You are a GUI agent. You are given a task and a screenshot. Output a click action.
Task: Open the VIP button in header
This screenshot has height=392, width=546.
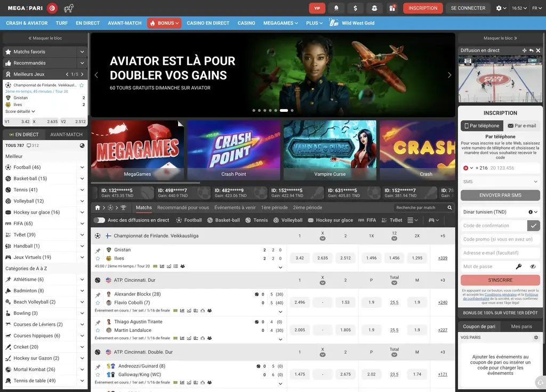coord(317,8)
